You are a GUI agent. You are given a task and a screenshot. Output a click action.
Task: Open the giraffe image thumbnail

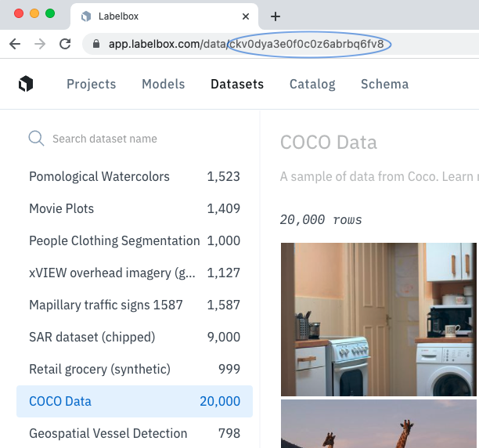tap(379, 424)
